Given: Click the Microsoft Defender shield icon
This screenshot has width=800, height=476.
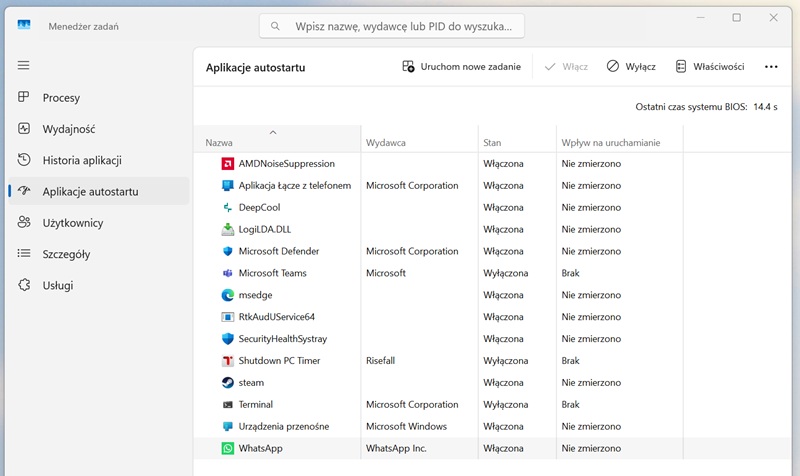Looking at the screenshot, I should (228, 251).
